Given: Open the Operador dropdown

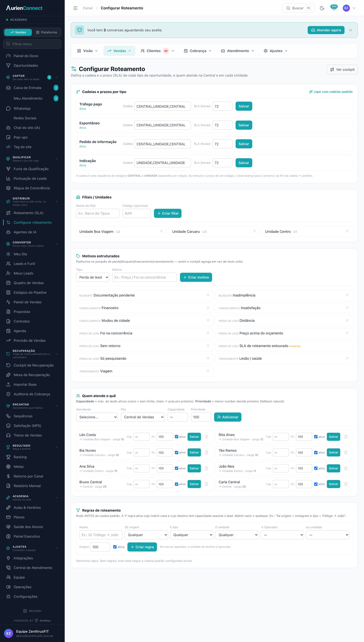Looking at the screenshot, I should pyautogui.click(x=282, y=535).
